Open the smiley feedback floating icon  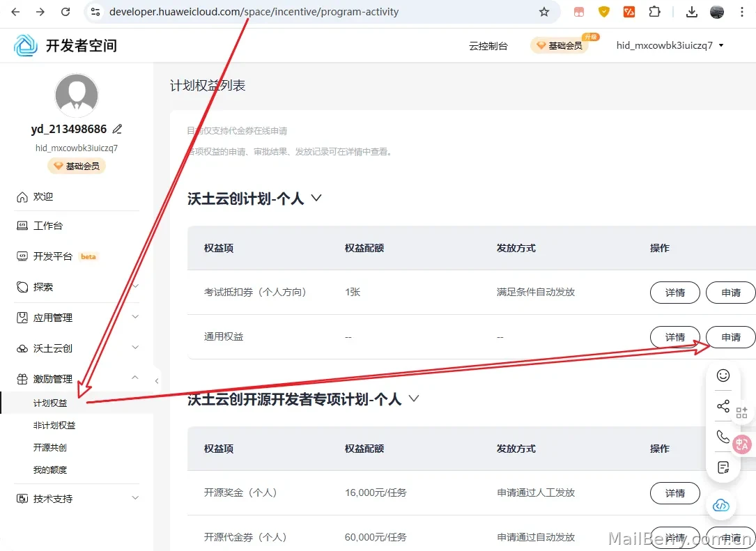[x=723, y=375]
